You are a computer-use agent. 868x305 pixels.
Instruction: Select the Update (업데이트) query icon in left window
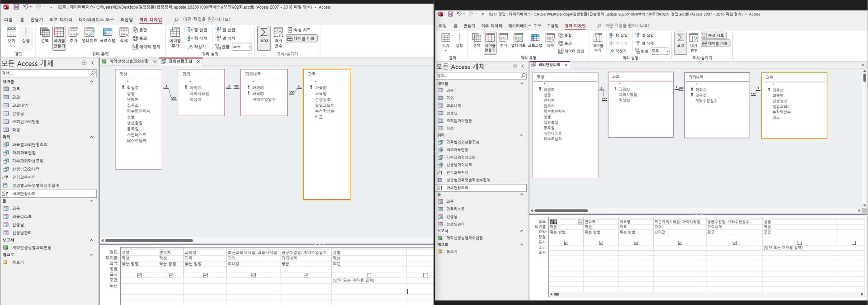(x=90, y=35)
